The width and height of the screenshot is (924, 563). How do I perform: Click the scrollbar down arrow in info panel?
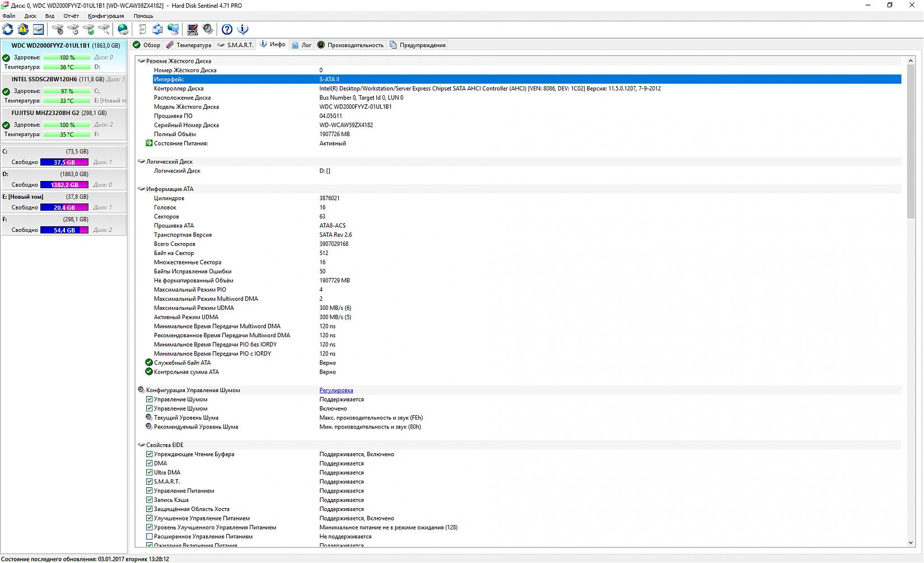pyautogui.click(x=910, y=542)
